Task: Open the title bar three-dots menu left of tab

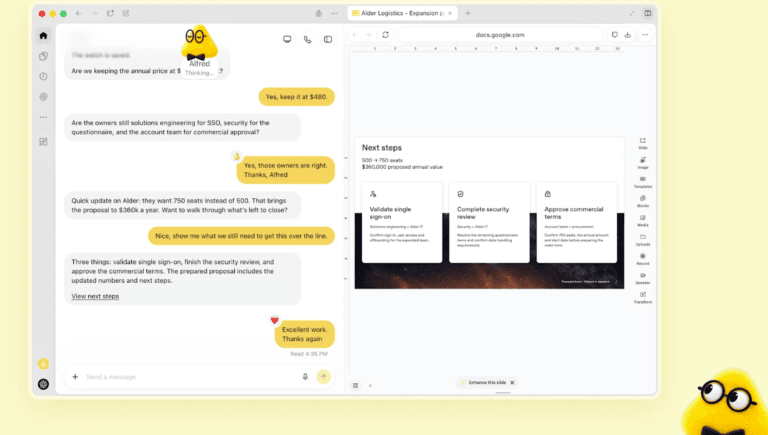Action: tap(334, 14)
